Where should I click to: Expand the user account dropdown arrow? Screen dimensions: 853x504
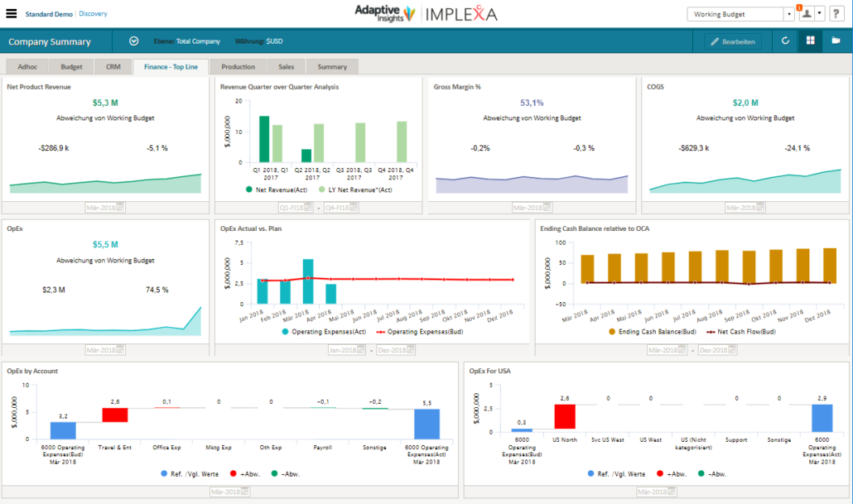[x=818, y=14]
